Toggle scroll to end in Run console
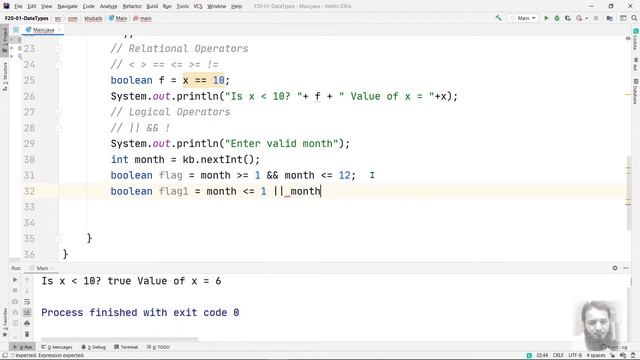 click(27, 312)
